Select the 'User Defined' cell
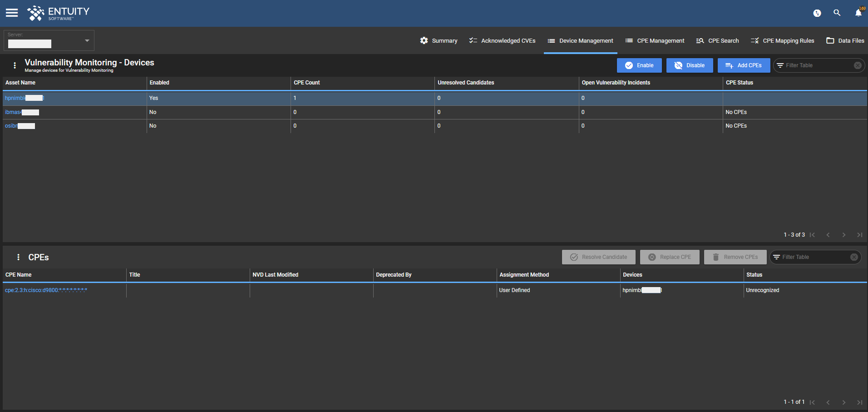Screen dimensions: 868x412 [x=514, y=290]
